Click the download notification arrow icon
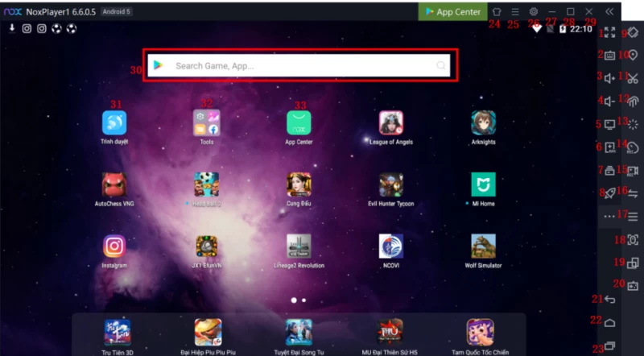 coord(12,28)
